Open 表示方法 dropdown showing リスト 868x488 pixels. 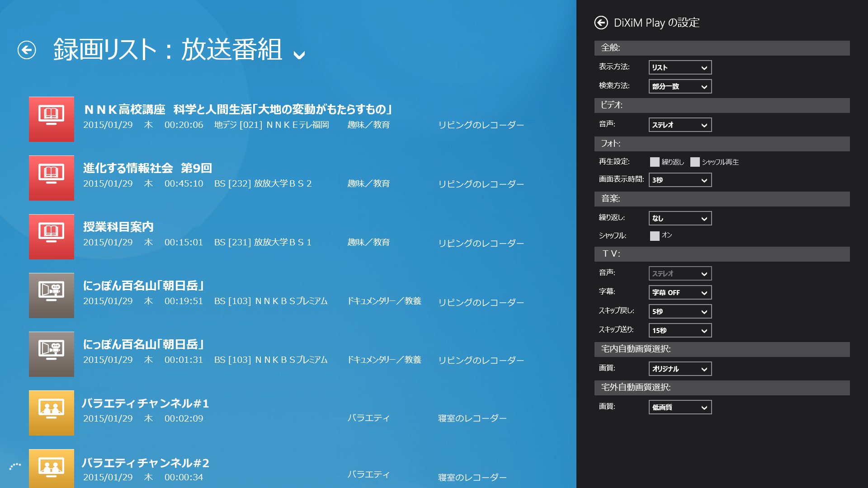coord(680,67)
